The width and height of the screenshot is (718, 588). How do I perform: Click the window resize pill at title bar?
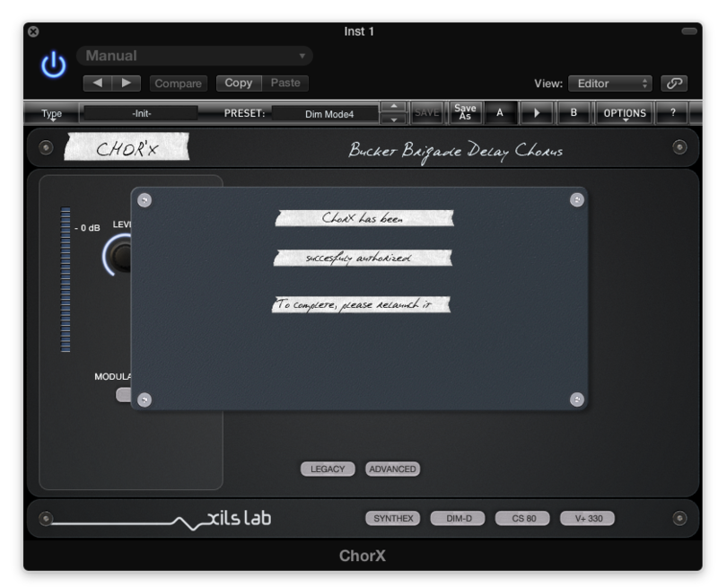[689, 31]
